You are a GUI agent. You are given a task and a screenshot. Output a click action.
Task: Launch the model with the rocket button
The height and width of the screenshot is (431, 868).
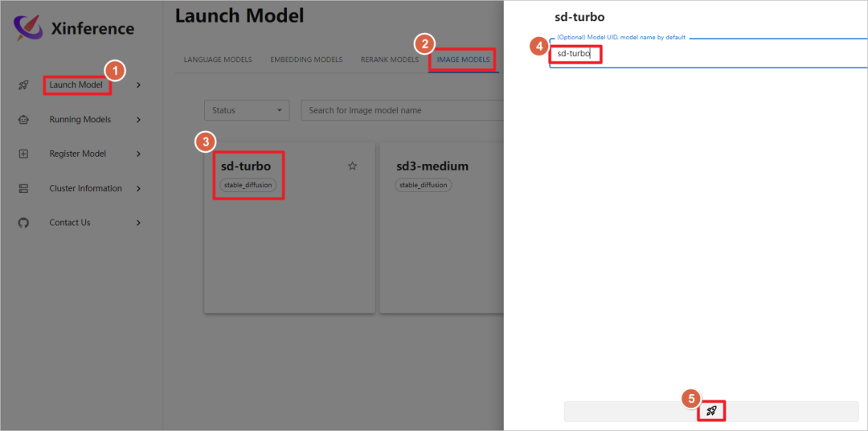(710, 412)
